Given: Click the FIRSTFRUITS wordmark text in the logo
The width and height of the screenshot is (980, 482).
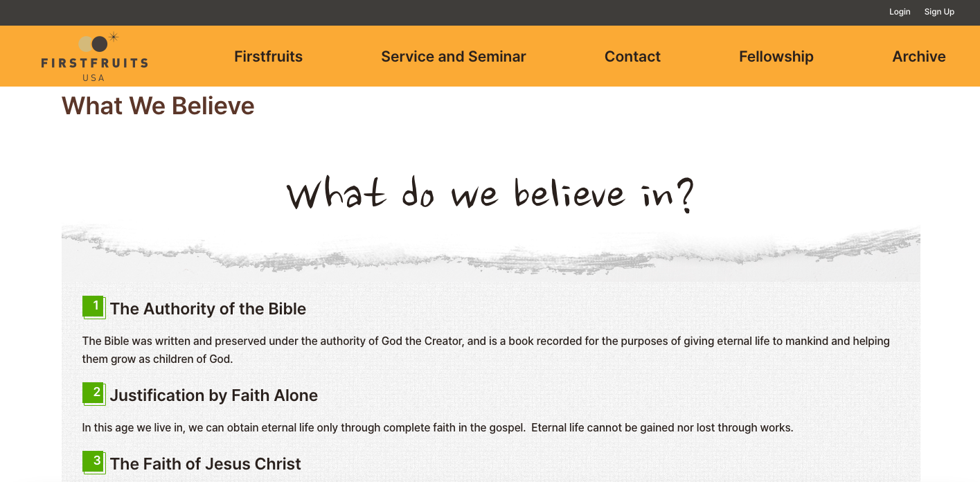Looking at the screenshot, I should [x=94, y=63].
